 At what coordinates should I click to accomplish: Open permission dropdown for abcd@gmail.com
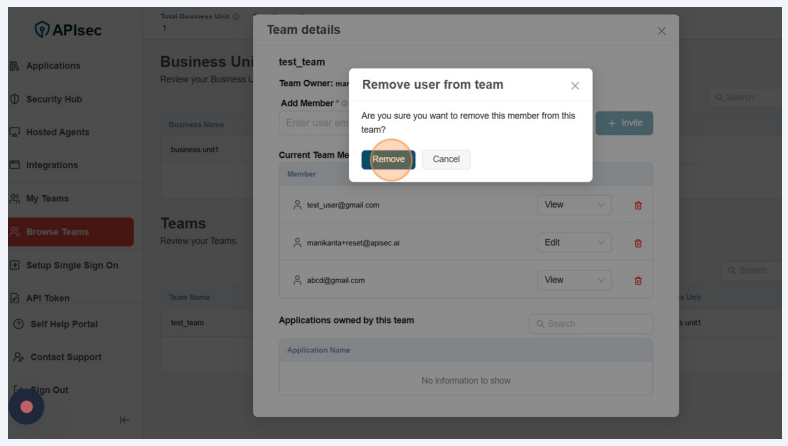point(574,281)
